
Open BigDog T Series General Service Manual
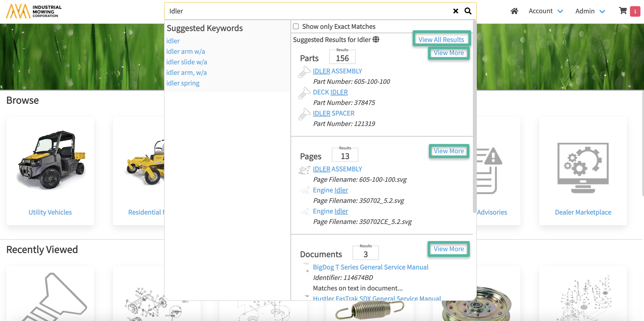coord(371,267)
